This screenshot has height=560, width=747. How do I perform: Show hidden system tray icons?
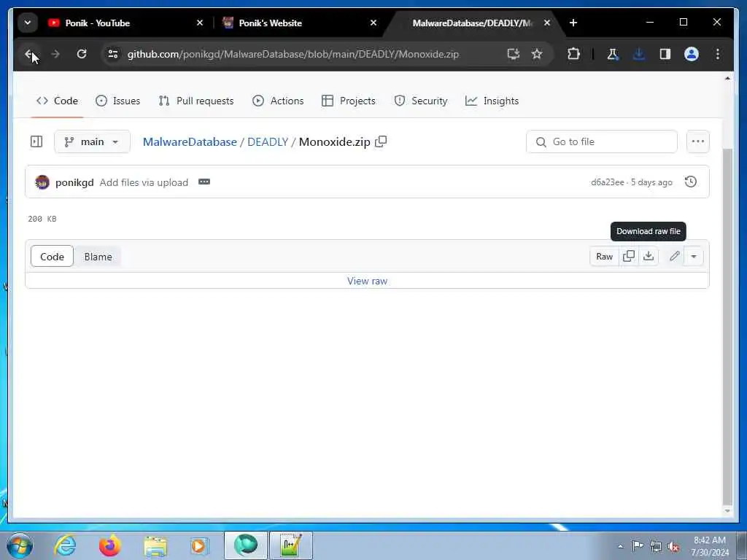coord(620,546)
